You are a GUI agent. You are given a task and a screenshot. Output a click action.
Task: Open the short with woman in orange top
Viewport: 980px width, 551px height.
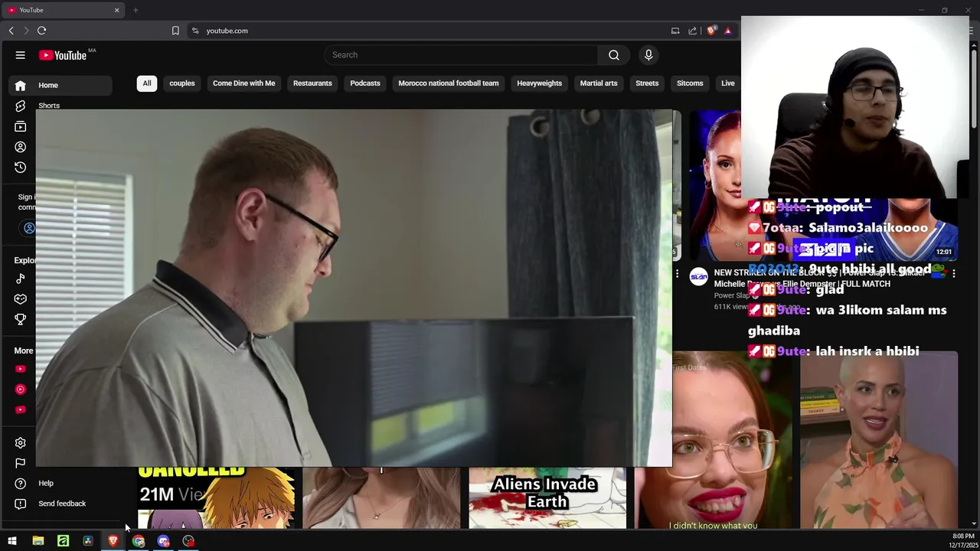(879, 440)
